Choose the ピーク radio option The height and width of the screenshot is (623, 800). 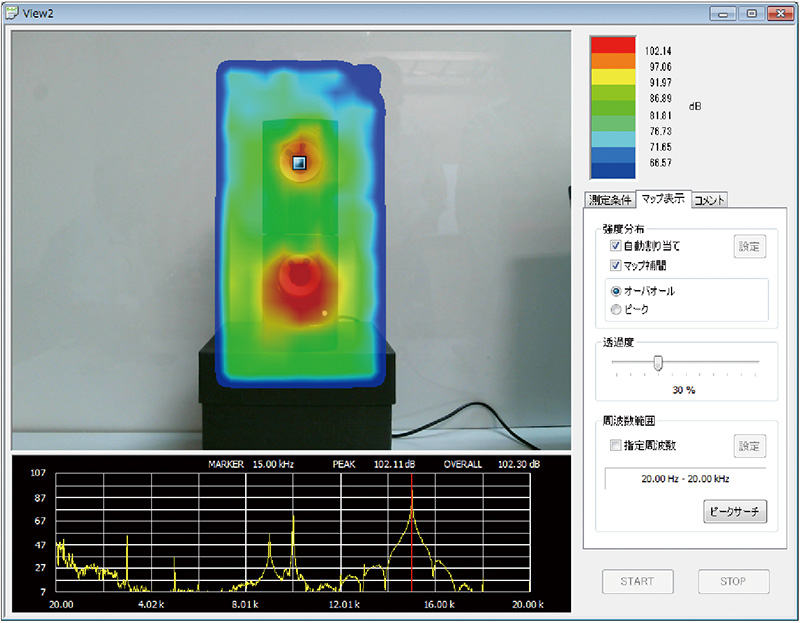tap(616, 310)
